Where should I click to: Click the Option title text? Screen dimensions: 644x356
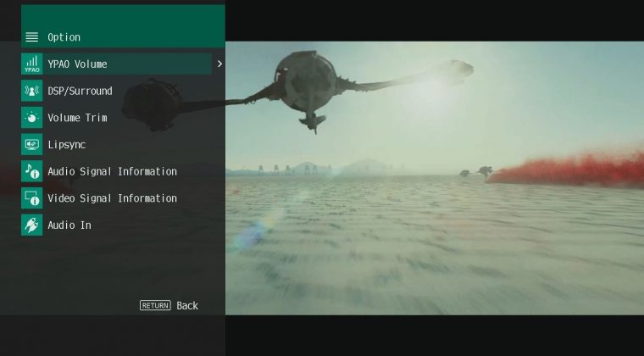(x=64, y=37)
